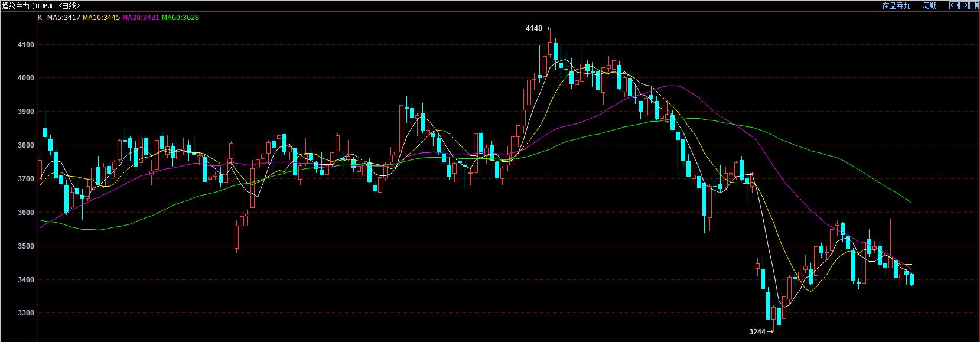
Task: Click the 3400 price axis label
Action: pyautogui.click(x=27, y=280)
